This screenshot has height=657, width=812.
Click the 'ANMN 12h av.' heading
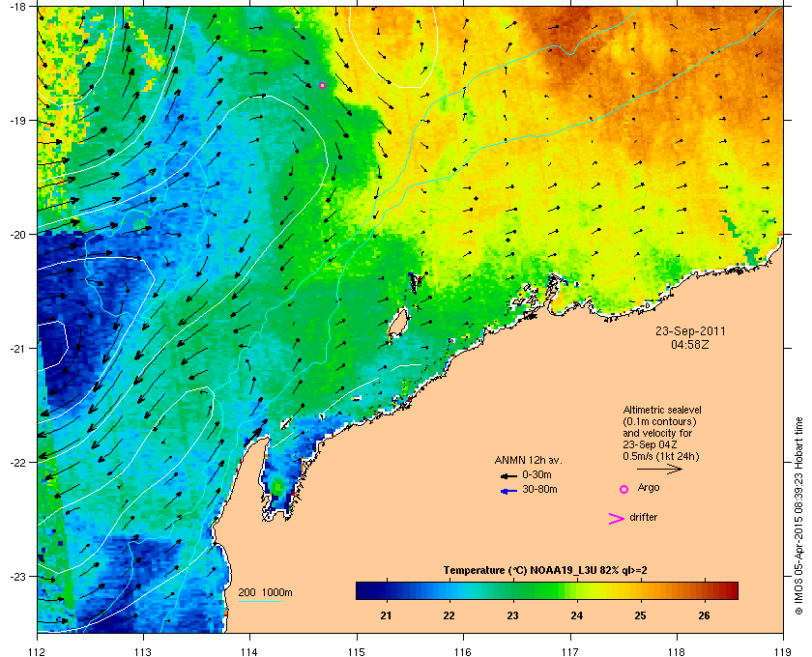[528, 460]
